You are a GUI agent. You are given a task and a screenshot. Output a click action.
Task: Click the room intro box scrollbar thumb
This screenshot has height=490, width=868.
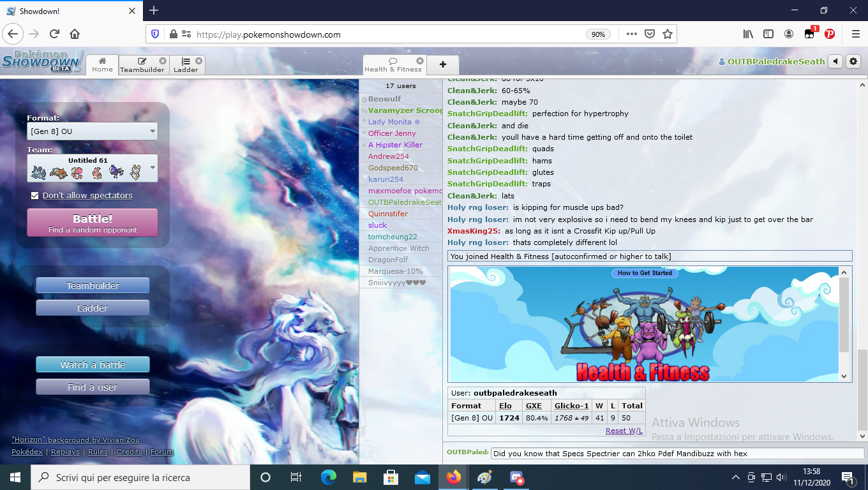point(844,315)
